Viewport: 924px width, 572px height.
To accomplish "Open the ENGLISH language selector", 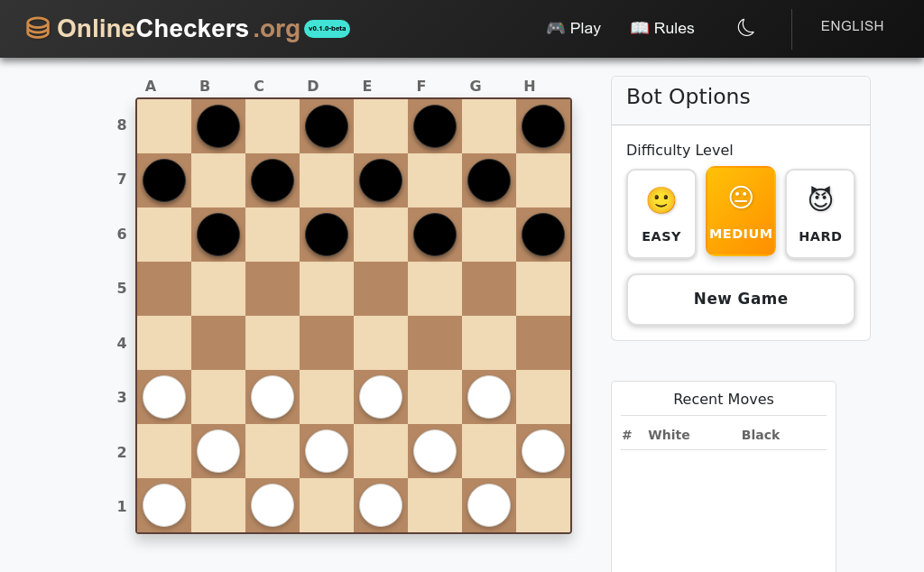I will coord(852,26).
